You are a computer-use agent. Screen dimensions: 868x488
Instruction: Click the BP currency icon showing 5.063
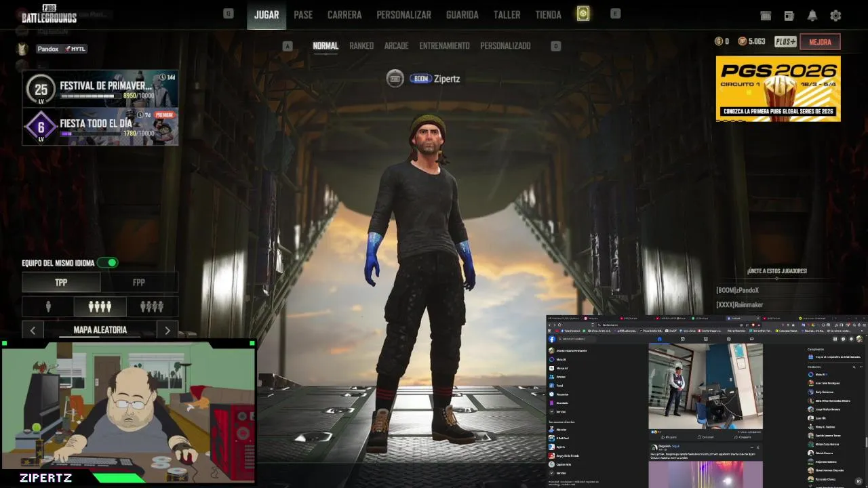coord(742,41)
